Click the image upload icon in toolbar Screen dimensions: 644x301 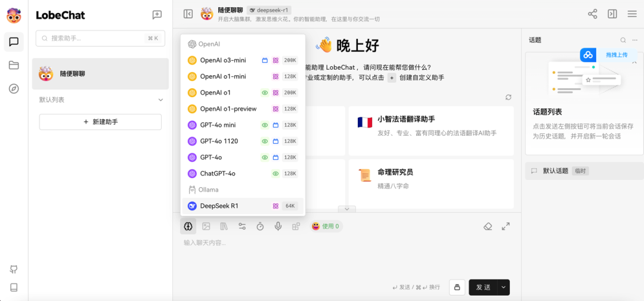(206, 226)
